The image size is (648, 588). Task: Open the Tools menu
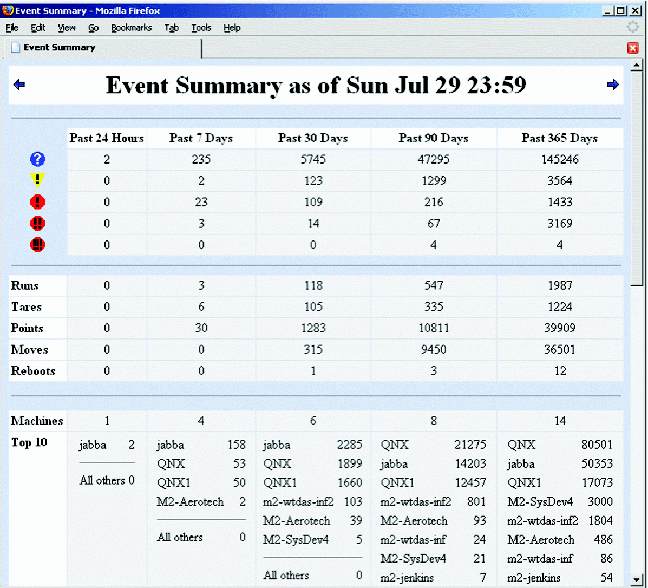click(201, 28)
